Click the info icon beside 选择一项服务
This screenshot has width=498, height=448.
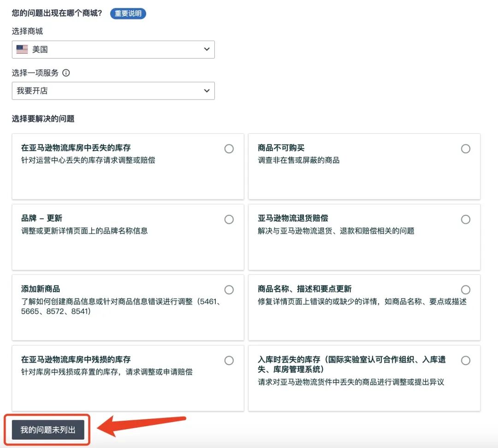(66, 72)
